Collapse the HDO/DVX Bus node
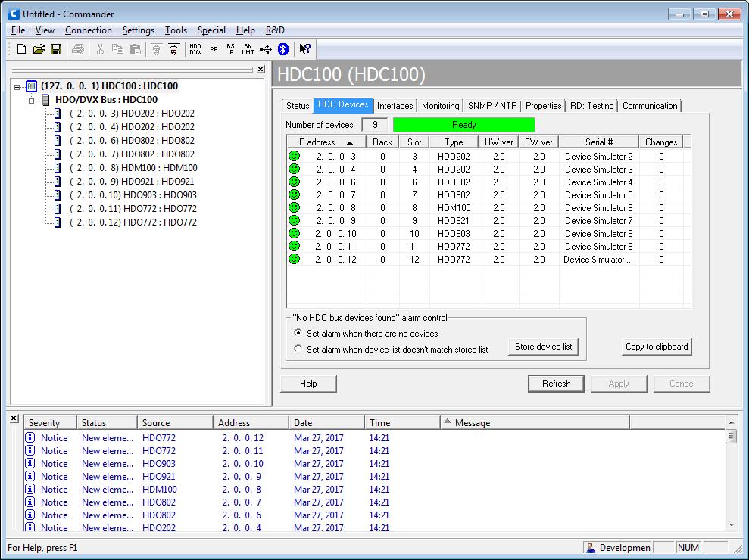The height and width of the screenshot is (560, 749). tap(32, 100)
